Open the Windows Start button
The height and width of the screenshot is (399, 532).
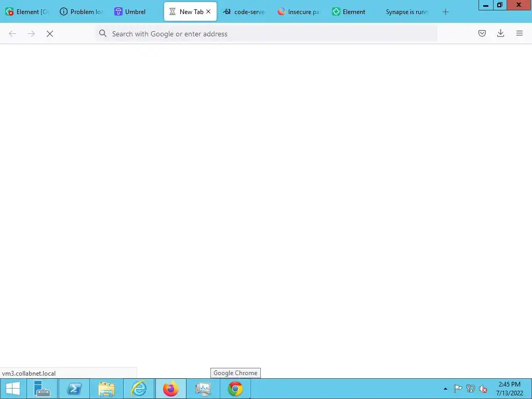coord(13,389)
